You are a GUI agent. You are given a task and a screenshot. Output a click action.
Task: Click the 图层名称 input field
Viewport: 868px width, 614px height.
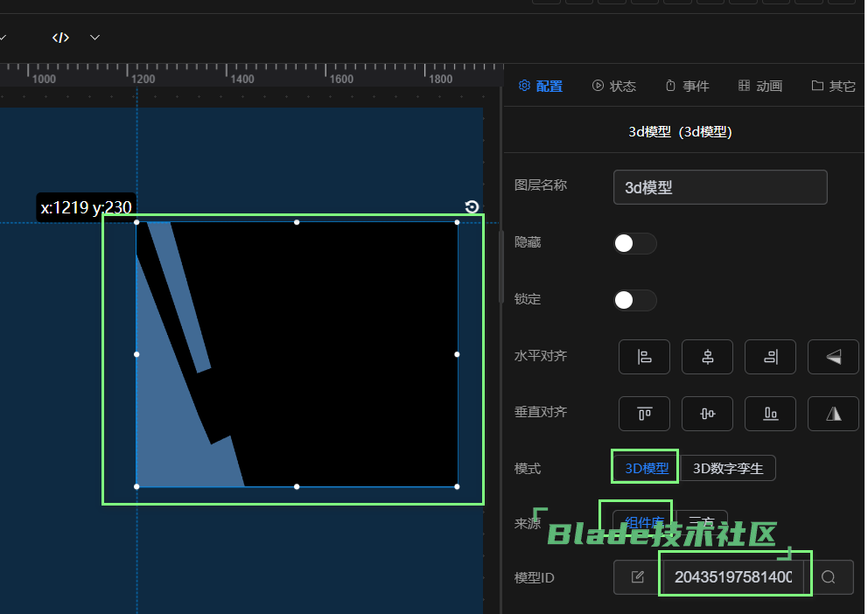coord(720,187)
